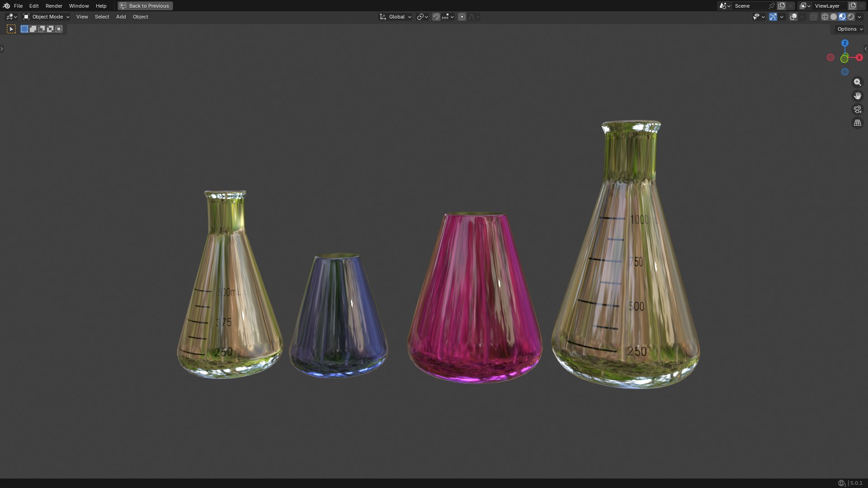Image resolution: width=868 pixels, height=488 pixels.
Task: Open the proportional editing falloff dropdown
Action: [474, 17]
